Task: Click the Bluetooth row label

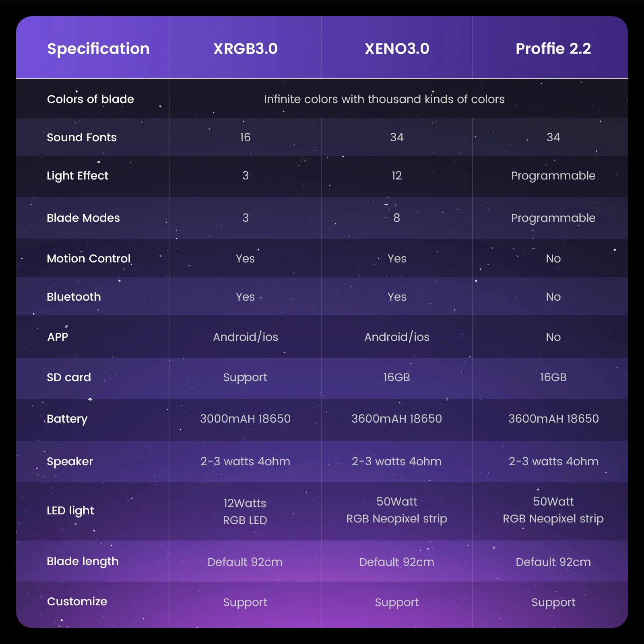Action: point(74,297)
